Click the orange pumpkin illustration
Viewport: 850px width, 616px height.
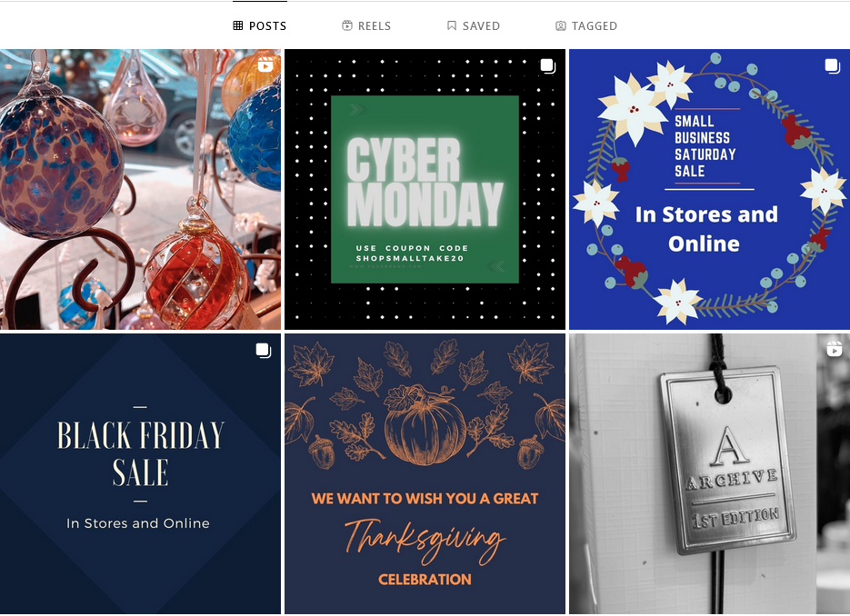(425, 425)
